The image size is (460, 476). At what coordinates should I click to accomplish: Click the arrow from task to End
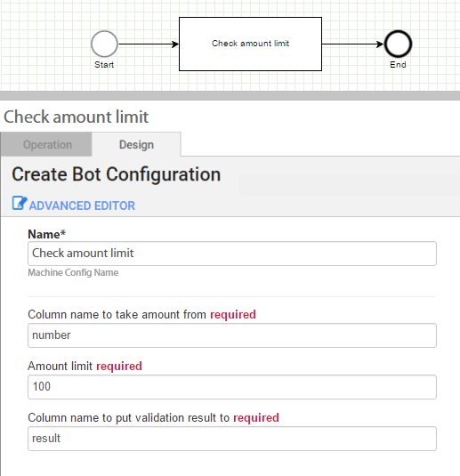pyautogui.click(x=353, y=44)
